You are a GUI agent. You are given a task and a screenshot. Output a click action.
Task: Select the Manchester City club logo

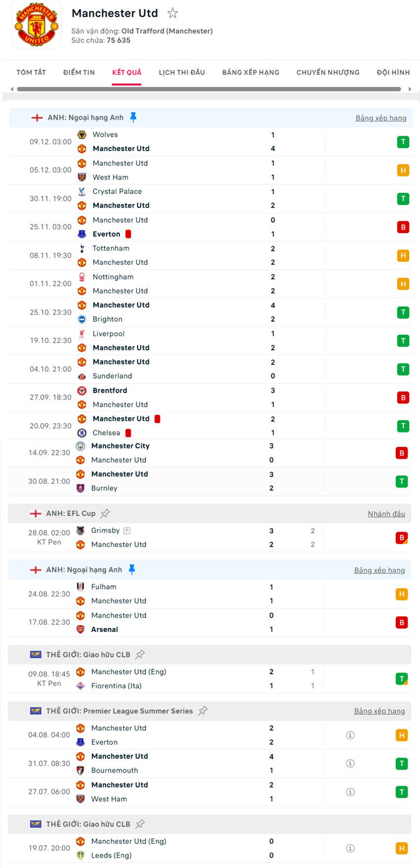tap(82, 445)
